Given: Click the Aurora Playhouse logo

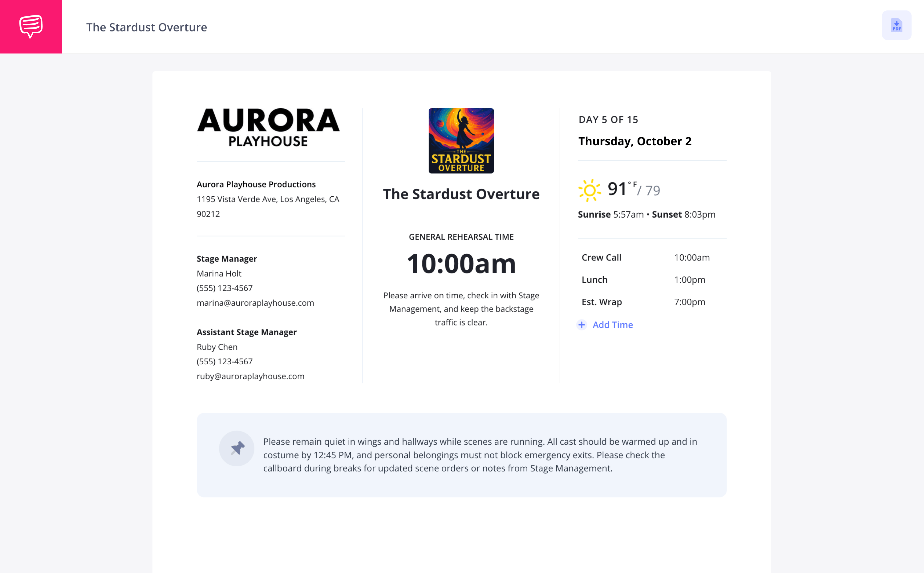Looking at the screenshot, I should coord(269,128).
